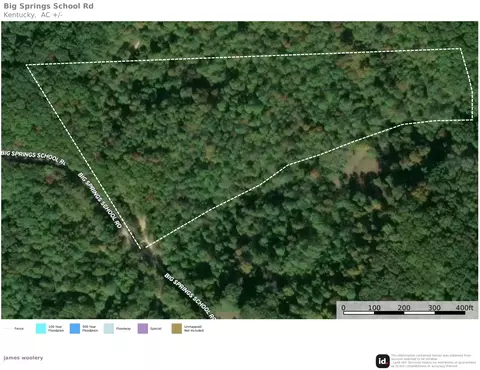This screenshot has width=480, height=370.
Task: Click the Land id logo icon
Action: [x=382, y=361]
